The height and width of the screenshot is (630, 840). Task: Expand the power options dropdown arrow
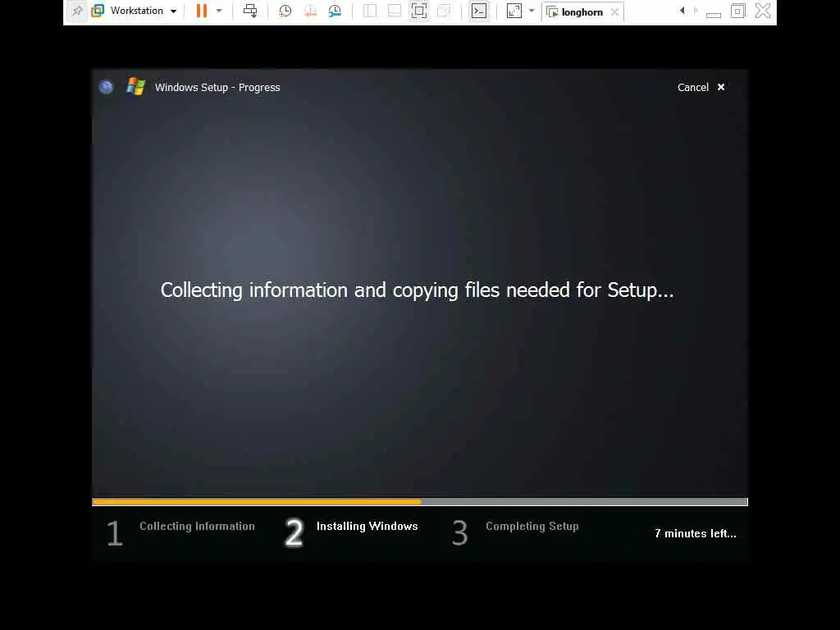point(219,11)
